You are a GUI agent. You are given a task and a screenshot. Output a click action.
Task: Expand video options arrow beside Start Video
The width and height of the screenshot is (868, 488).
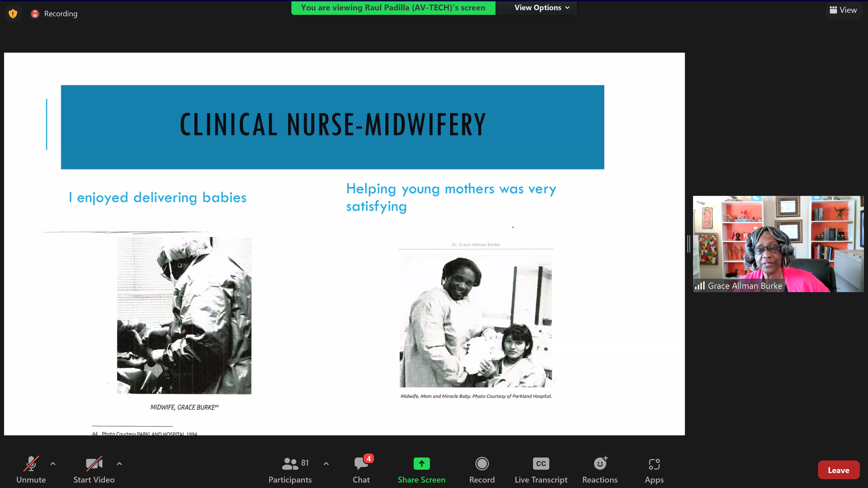point(119,464)
